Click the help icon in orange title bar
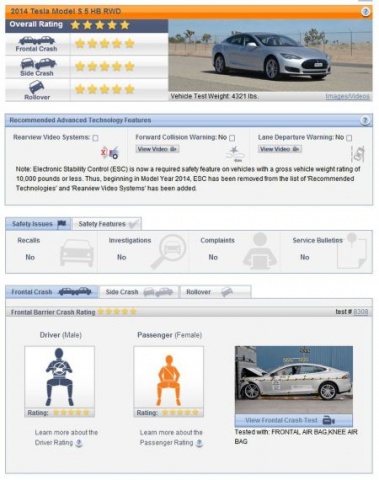Viewport: 379px width, 480px height. (x=365, y=12)
